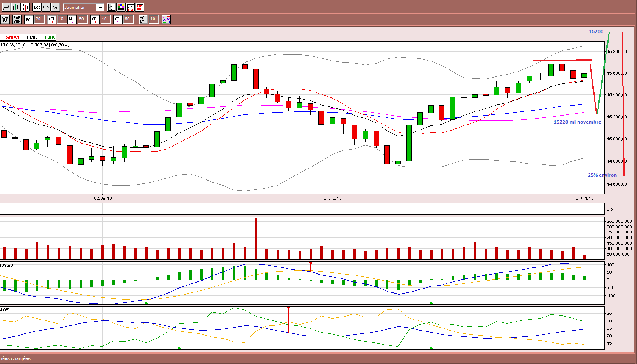Image resolution: width=637 pixels, height=364 pixels.
Task: Click the chart with indicator panel icon
Action: click(130, 7)
